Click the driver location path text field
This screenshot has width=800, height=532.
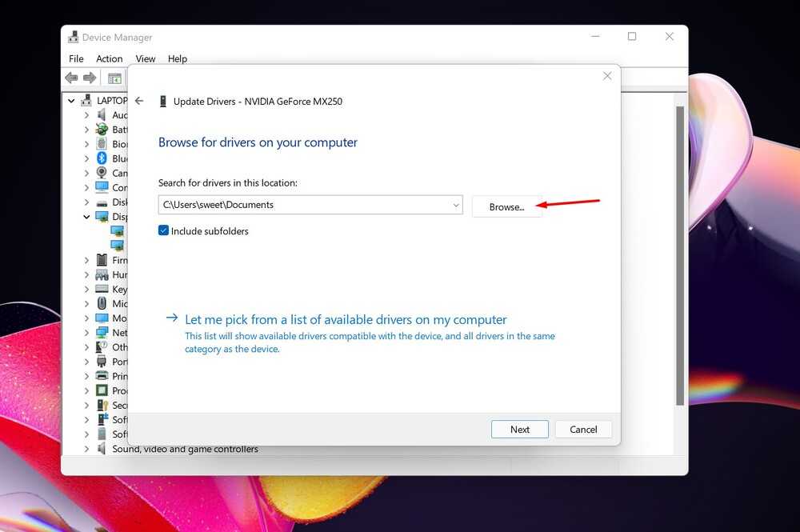(304, 205)
